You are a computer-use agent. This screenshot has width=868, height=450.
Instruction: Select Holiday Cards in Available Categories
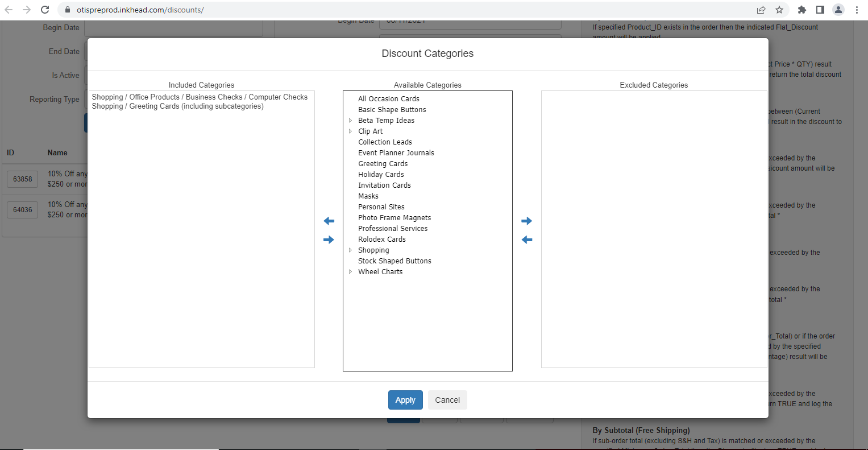click(381, 175)
